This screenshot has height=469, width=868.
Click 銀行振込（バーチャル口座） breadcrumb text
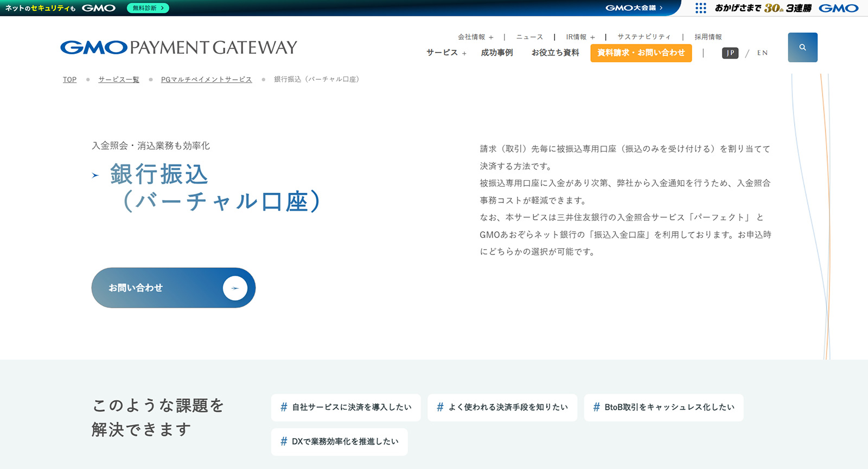click(x=317, y=79)
